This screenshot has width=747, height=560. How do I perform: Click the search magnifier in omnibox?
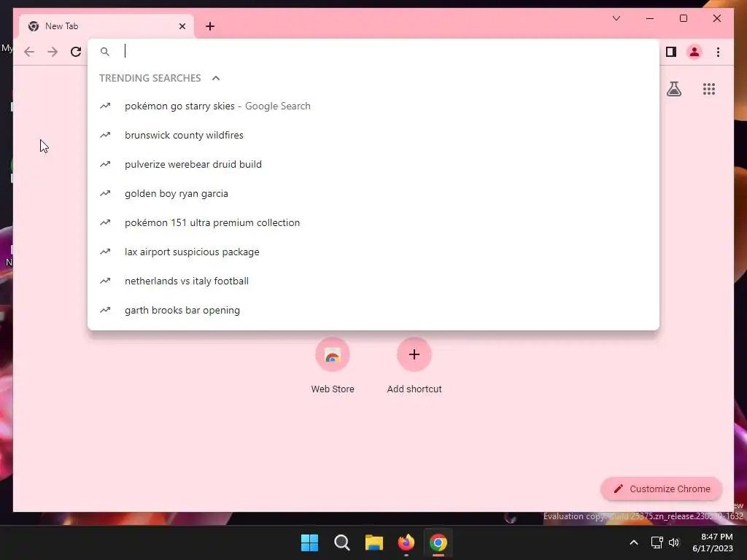105,52
